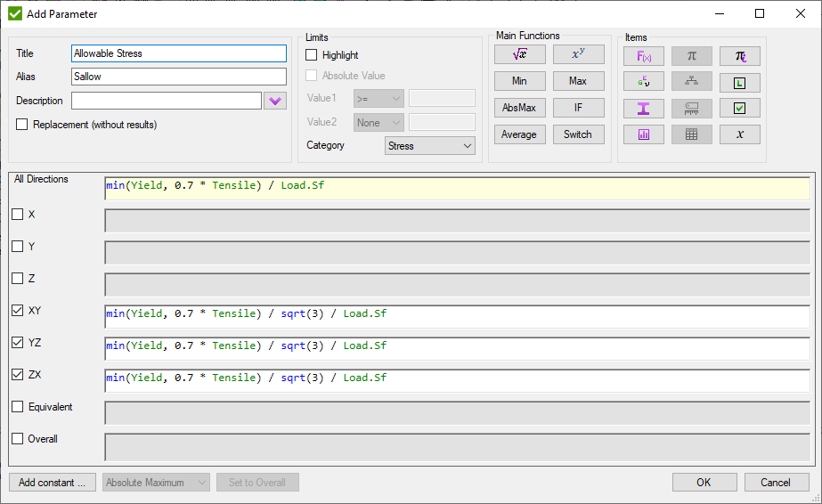822x504 pixels.
Task: Click the purple I-beam cross section icon
Action: [x=644, y=109]
